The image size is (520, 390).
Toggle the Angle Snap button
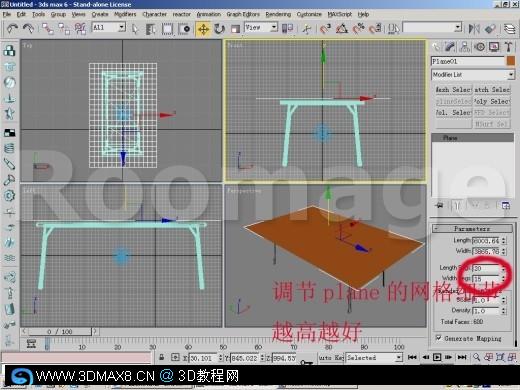(342, 29)
